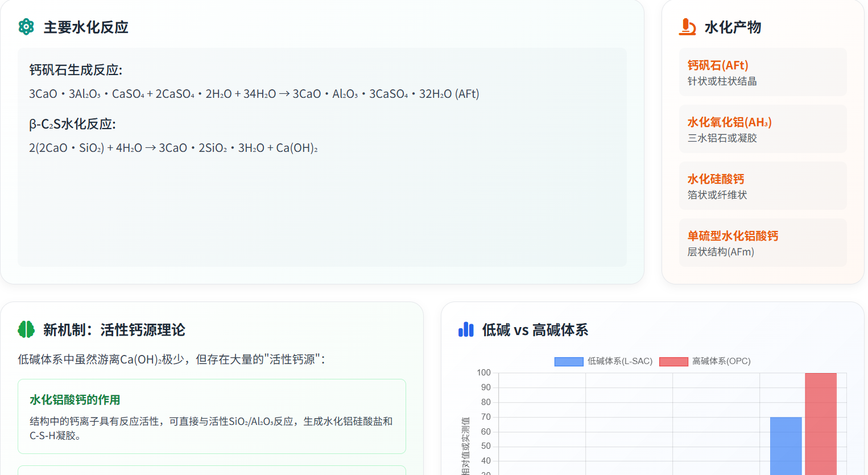This screenshot has width=868, height=475.
Task: Select the 水化氧化铝(AH₃) product card
Action: point(762,129)
